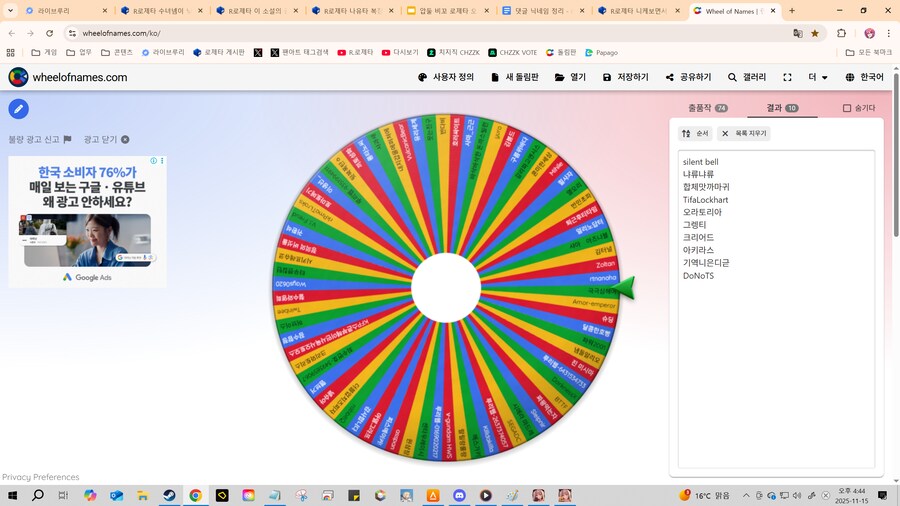This screenshot has width=900, height=506.
Task: Open Steam from the Windows taskbar
Action: (168, 495)
